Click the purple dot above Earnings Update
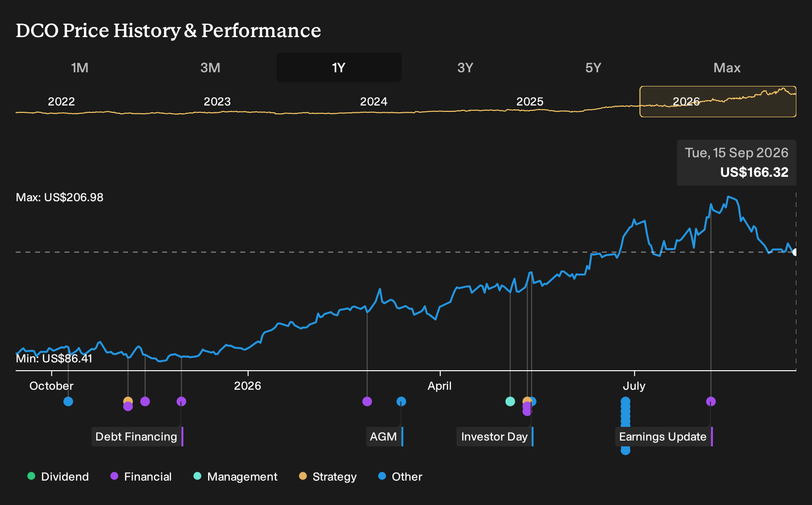812x505 pixels. [x=711, y=401]
